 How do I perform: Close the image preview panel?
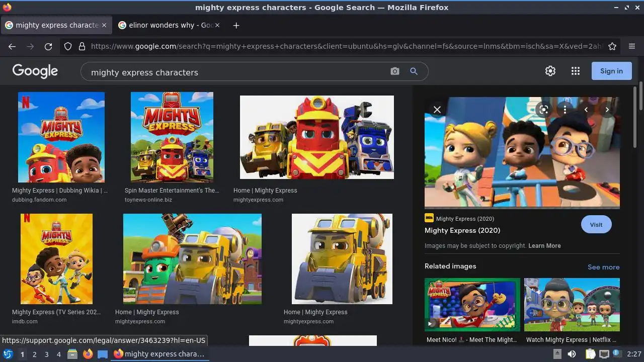click(437, 110)
